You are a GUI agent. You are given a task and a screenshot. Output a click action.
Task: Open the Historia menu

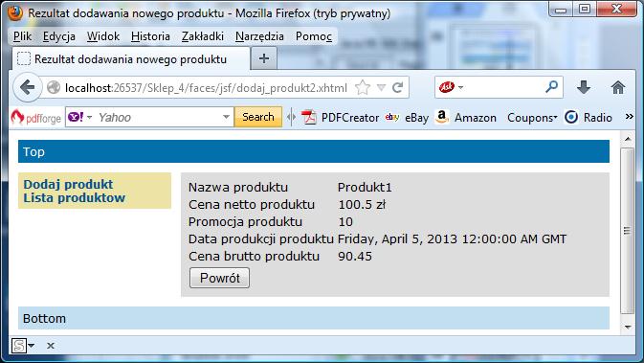pyautogui.click(x=150, y=36)
